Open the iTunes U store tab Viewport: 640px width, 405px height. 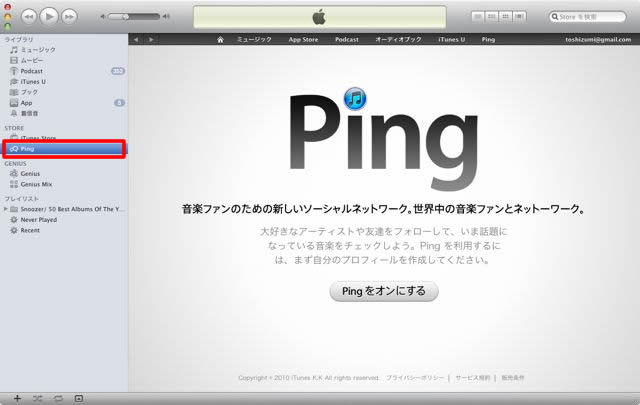pyautogui.click(x=451, y=40)
